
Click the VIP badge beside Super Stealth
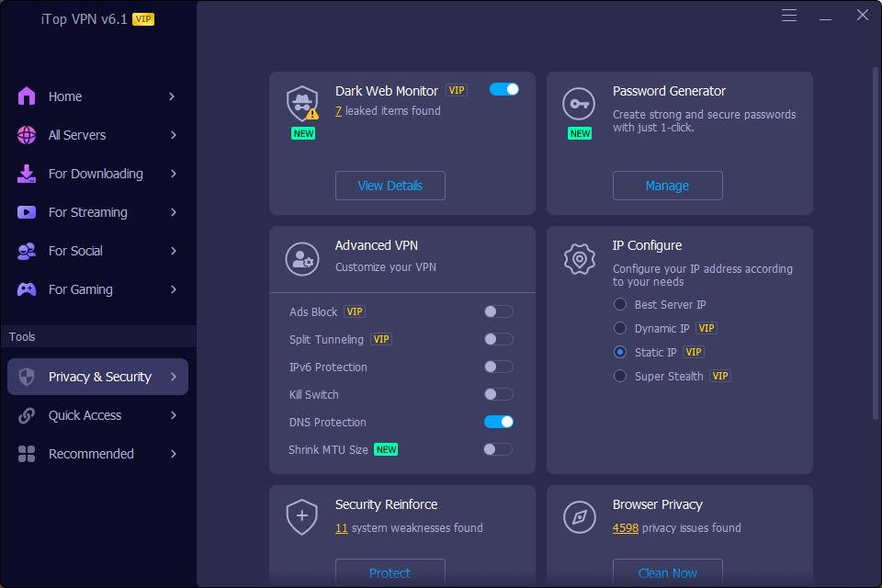pos(720,376)
